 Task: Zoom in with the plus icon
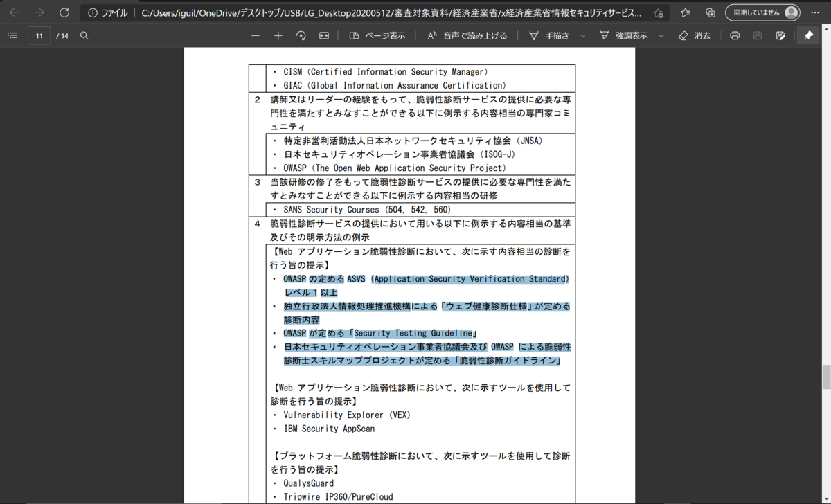pyautogui.click(x=278, y=35)
